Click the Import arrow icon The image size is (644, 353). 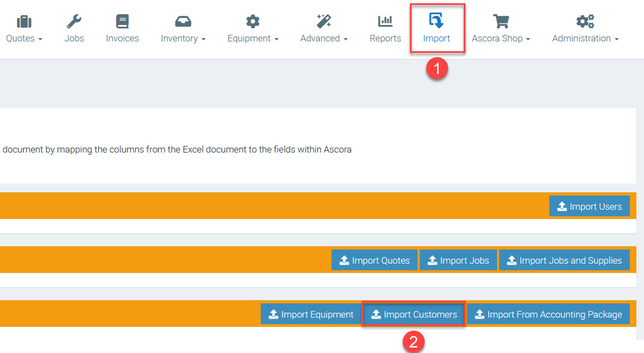pyautogui.click(x=437, y=21)
